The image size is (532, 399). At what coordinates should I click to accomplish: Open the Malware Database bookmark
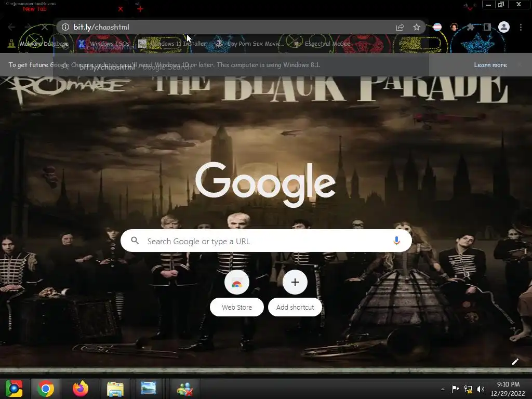click(38, 44)
